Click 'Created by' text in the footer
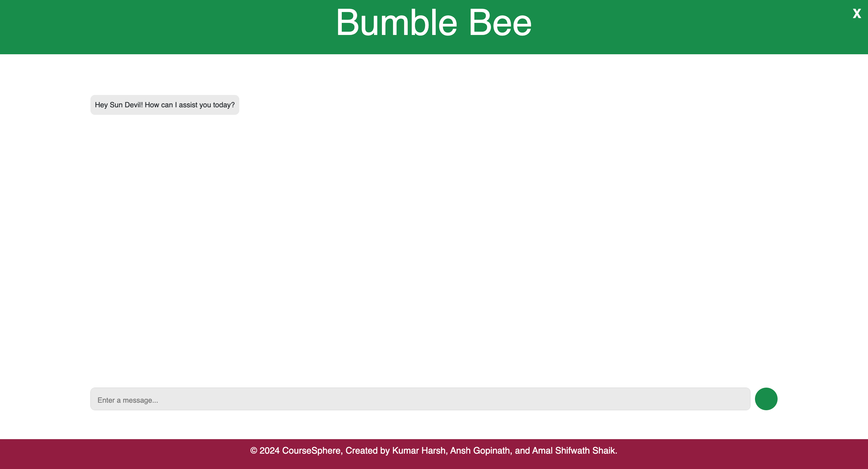Image resolution: width=868 pixels, height=469 pixels. [367, 451]
